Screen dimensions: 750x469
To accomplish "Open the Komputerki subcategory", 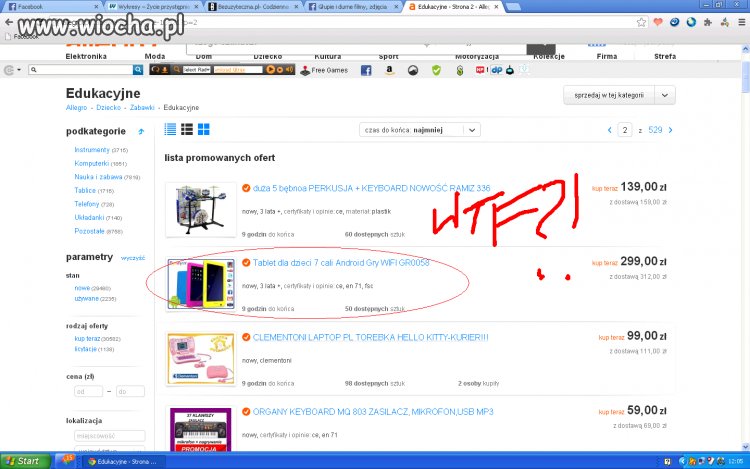I will [91, 163].
